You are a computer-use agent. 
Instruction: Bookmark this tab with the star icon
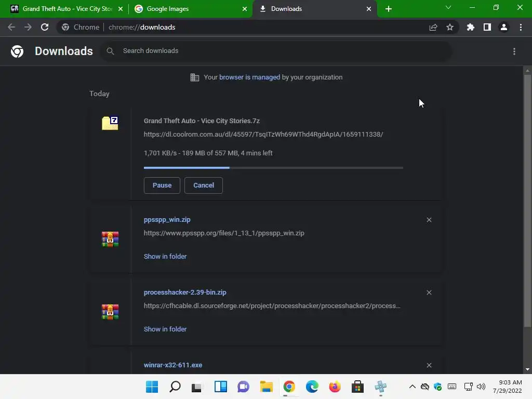[x=450, y=27]
